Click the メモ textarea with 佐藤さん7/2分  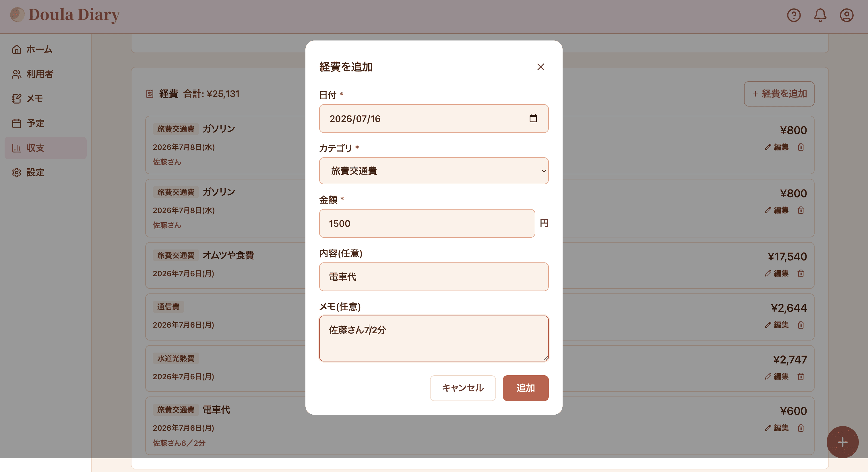[434, 338]
